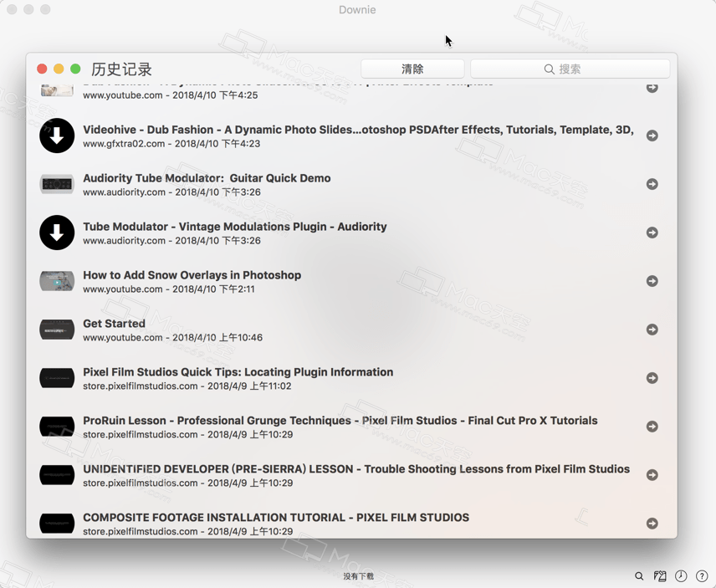Select the 'Get Started' title

point(114,323)
